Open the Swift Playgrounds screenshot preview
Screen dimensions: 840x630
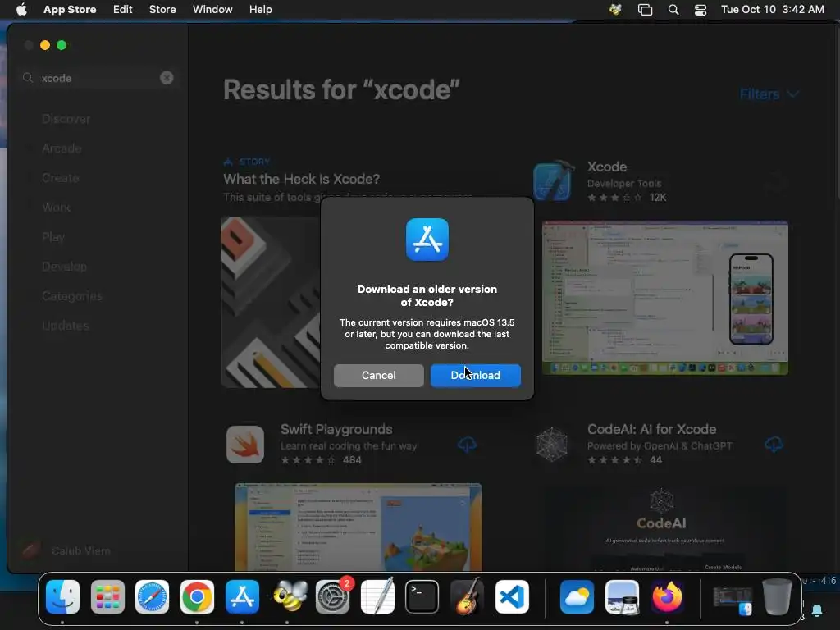[358, 527]
